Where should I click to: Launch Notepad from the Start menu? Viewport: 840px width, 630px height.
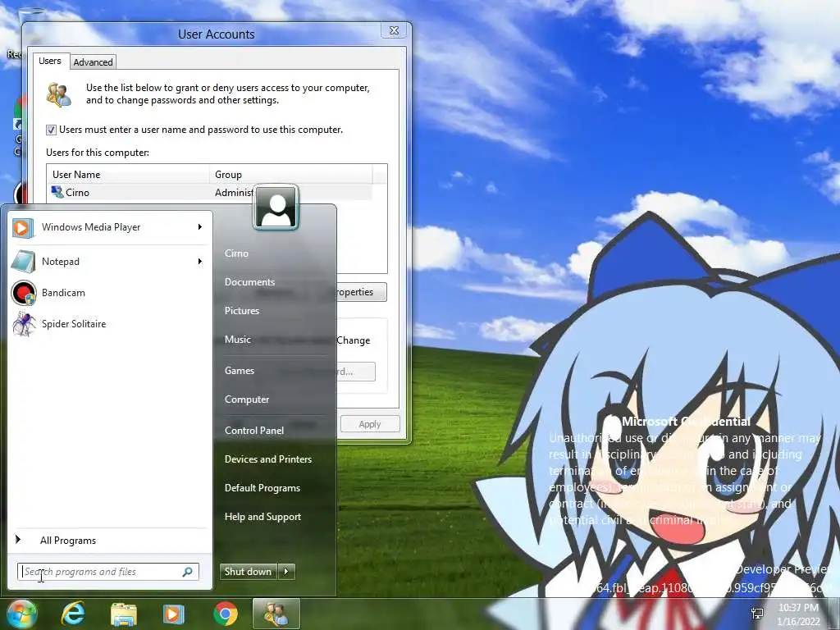[x=107, y=262]
